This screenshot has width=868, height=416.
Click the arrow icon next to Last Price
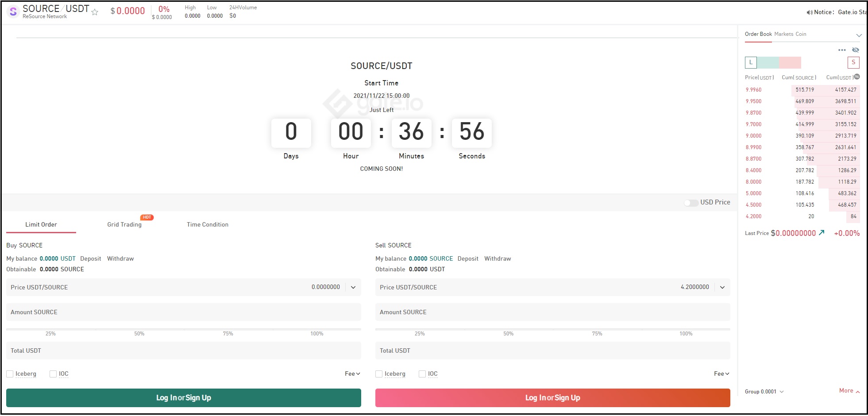(822, 233)
